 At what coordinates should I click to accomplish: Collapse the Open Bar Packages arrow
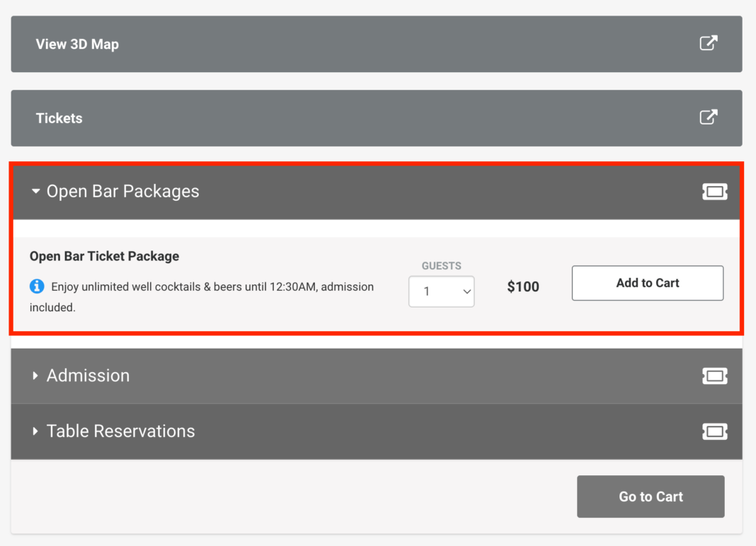click(36, 192)
